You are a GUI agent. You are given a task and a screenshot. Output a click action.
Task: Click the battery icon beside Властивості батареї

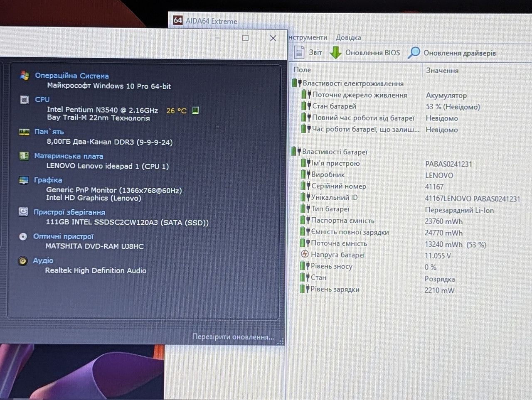pyautogui.click(x=296, y=151)
